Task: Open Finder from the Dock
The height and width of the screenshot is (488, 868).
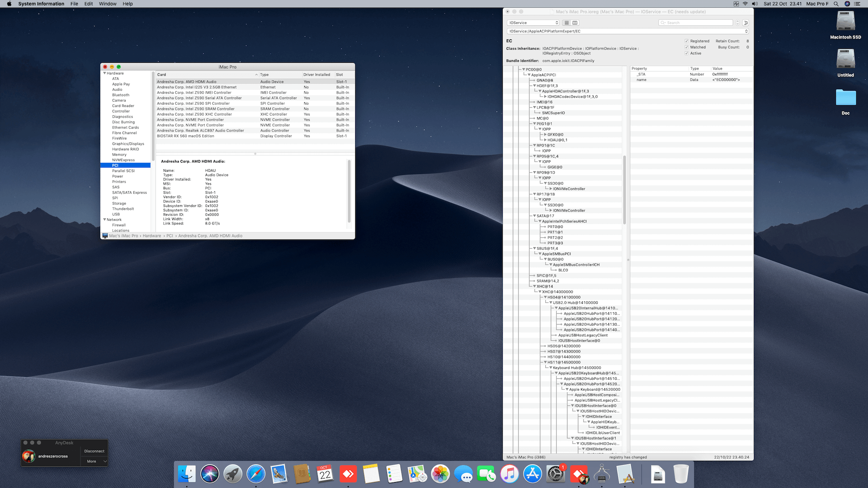Action: [x=187, y=474]
